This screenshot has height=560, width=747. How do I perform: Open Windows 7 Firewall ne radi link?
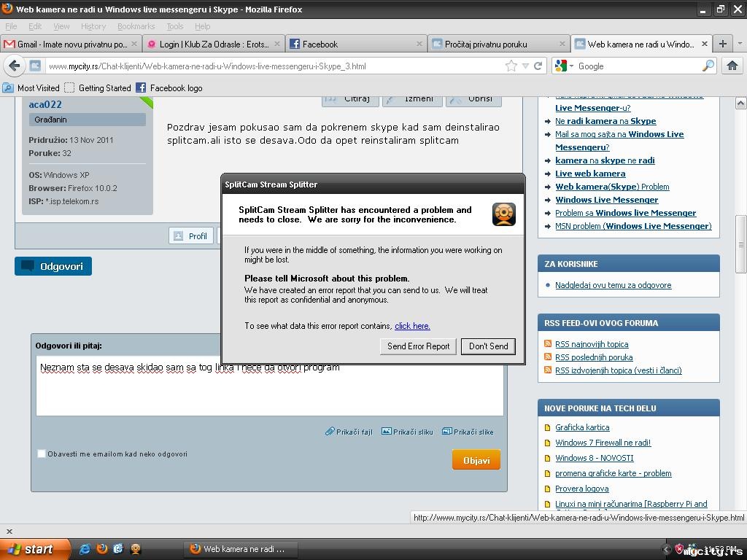point(603,443)
